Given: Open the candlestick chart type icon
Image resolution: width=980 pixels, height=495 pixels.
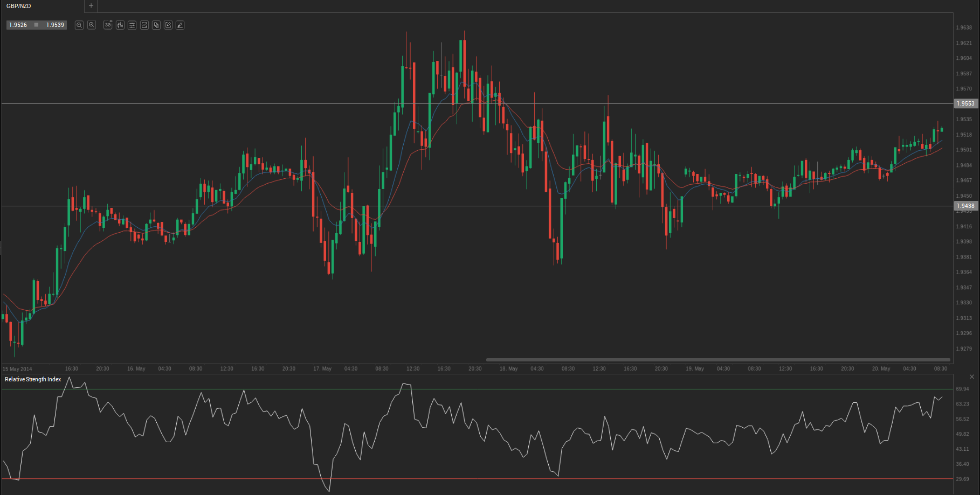Looking at the screenshot, I should [x=120, y=25].
